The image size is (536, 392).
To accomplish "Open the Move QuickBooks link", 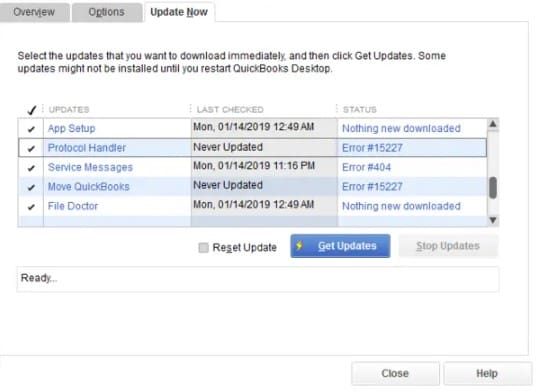I will pyautogui.click(x=89, y=187).
